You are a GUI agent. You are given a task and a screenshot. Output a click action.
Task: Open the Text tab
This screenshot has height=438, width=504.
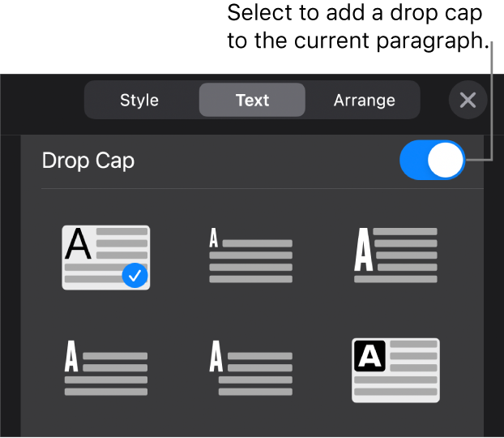point(252,100)
